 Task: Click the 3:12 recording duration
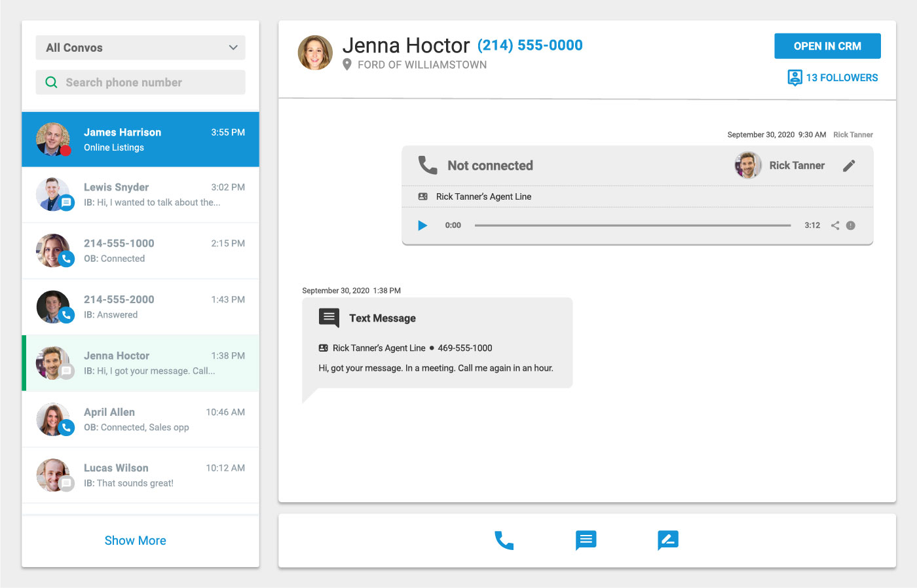(812, 225)
